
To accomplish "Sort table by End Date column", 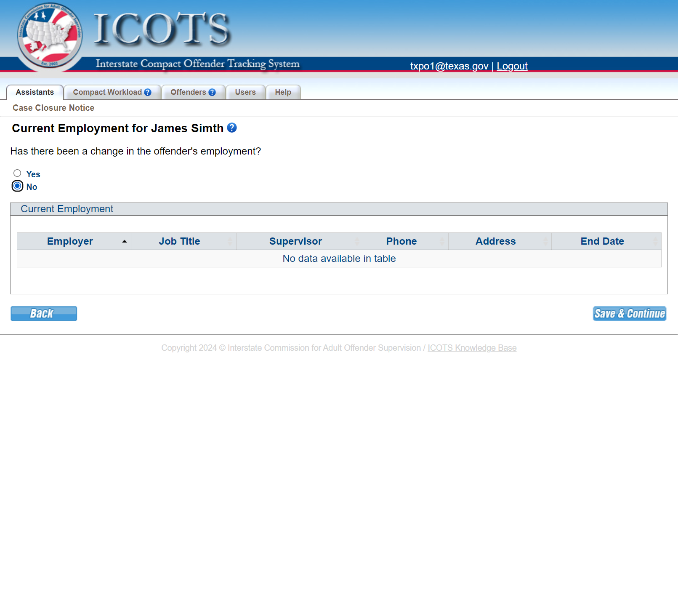I will [x=606, y=241].
